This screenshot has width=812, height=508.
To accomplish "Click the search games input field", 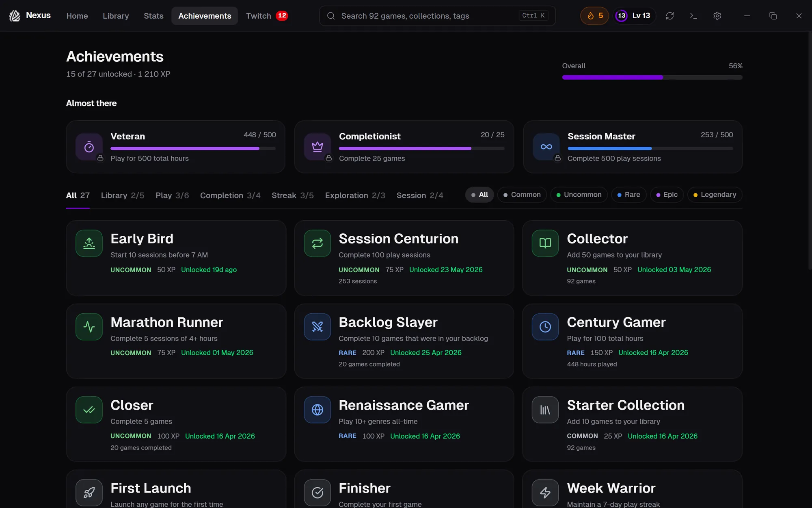I will [x=437, y=16].
